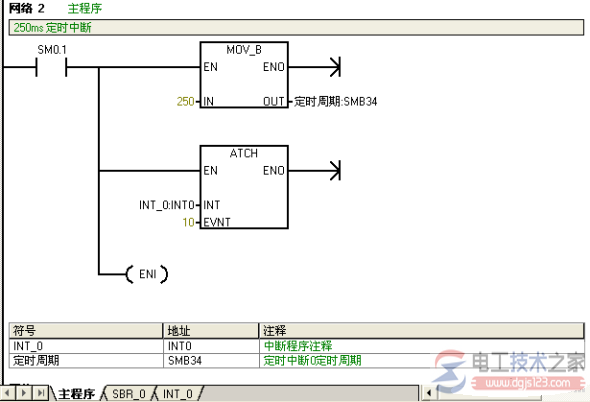The width and height of the screenshot is (590, 402).
Task: Click the tab scroll-left arrow button
Action: pos(7,393)
